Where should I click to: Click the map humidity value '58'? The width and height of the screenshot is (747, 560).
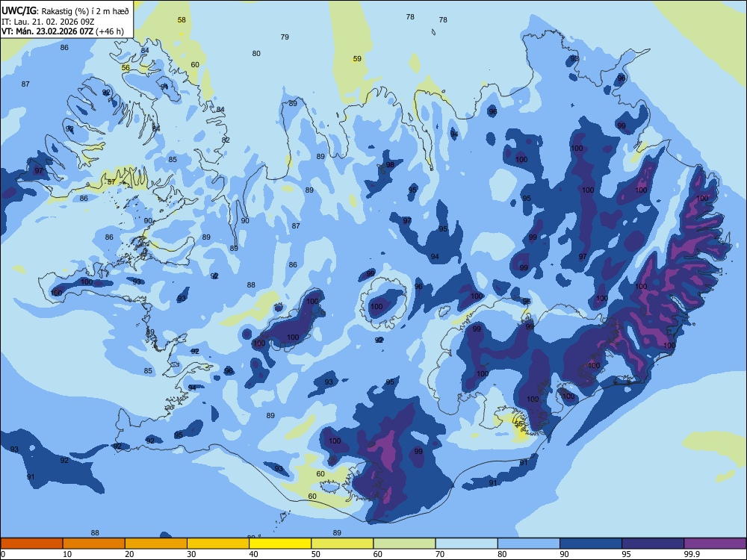[182, 20]
